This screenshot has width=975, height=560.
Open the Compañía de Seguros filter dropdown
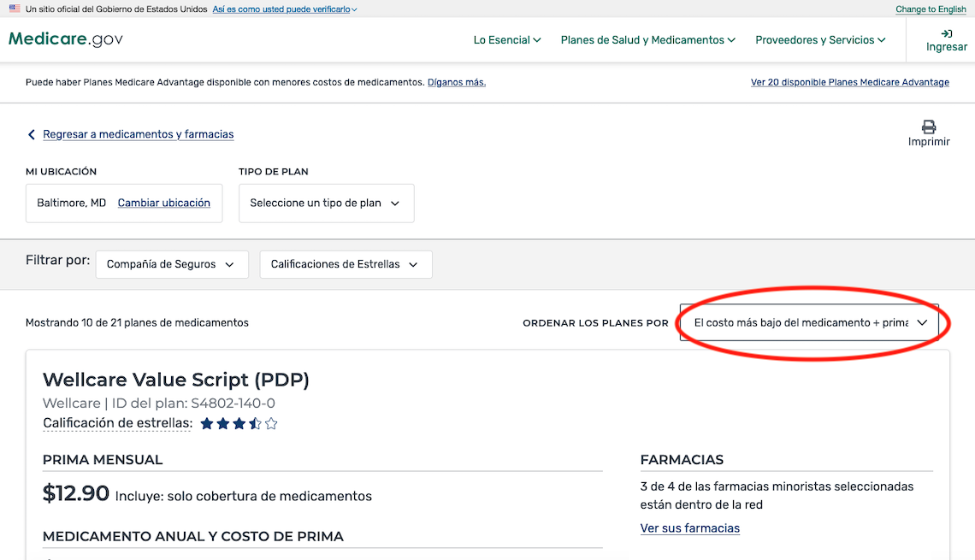pos(171,264)
